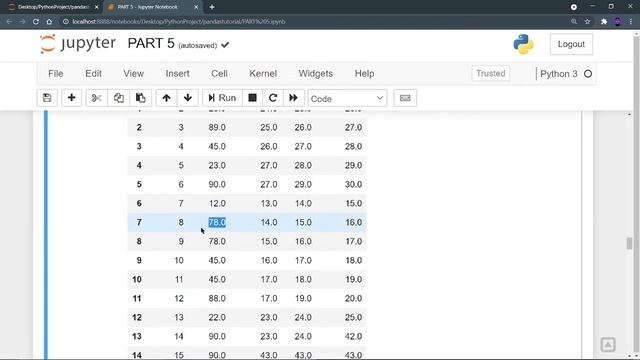Click cell 22.0 in row 12
The image size is (640, 360).
click(217, 318)
